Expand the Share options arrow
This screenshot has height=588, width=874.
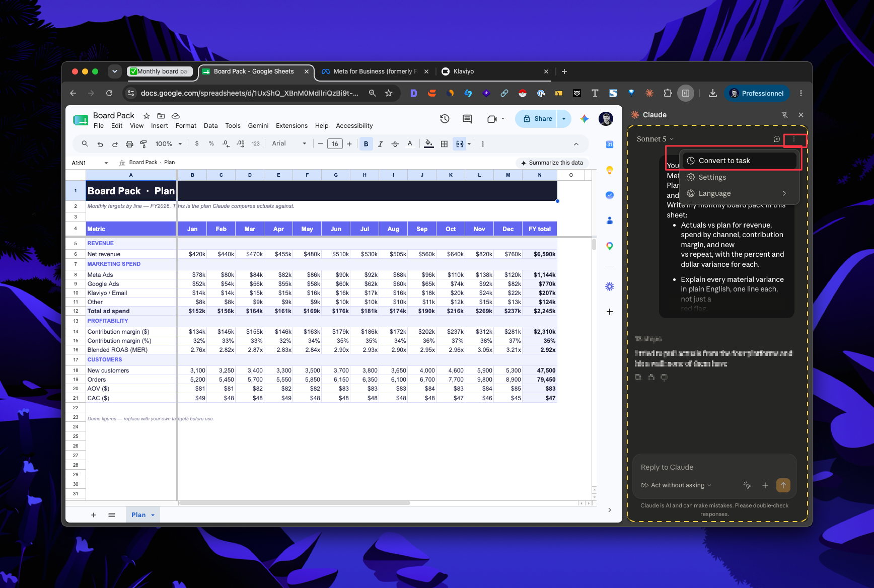[x=564, y=119]
